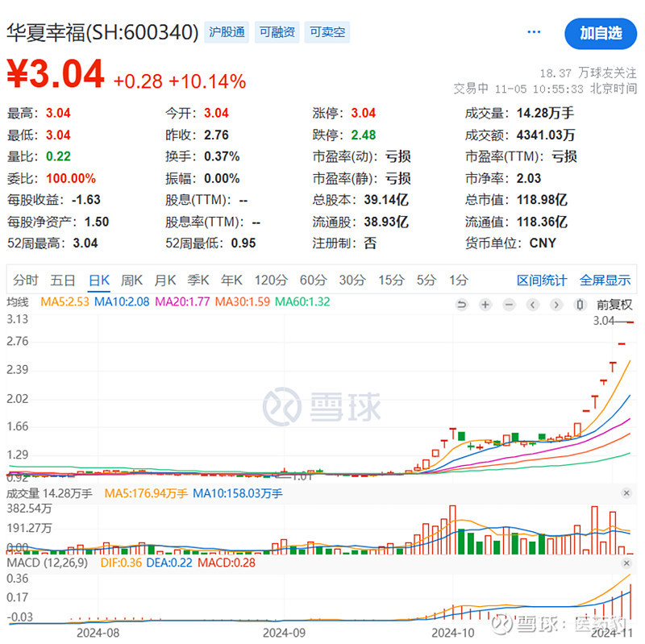Click the DIF:0.36 indicator value
Image resolution: width=645 pixels, height=644 pixels.
121,563
